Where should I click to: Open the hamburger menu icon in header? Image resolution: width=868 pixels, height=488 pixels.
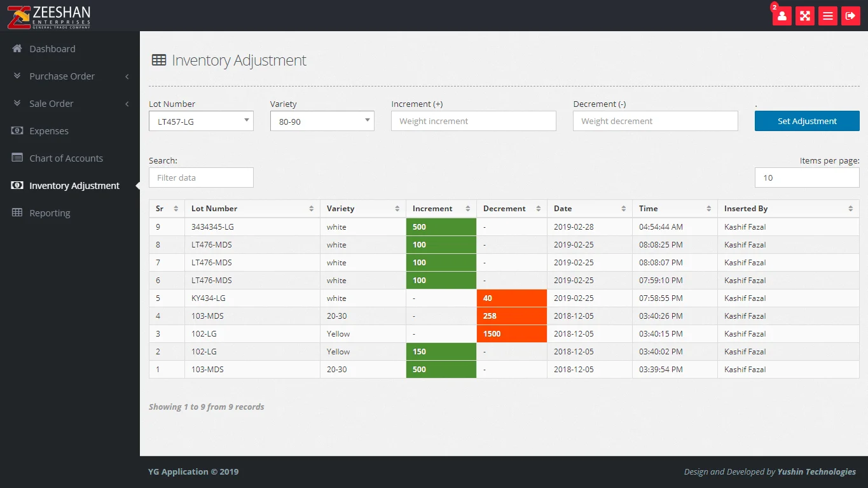coord(827,16)
